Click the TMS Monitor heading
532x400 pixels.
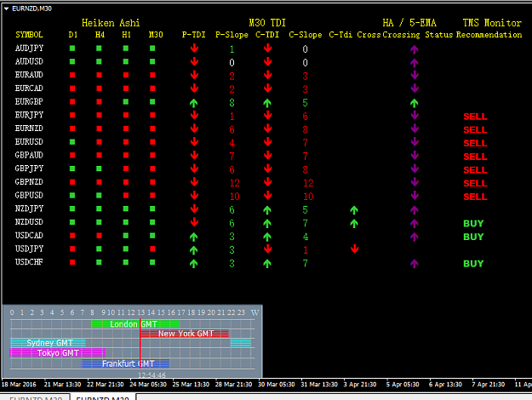[x=492, y=23]
